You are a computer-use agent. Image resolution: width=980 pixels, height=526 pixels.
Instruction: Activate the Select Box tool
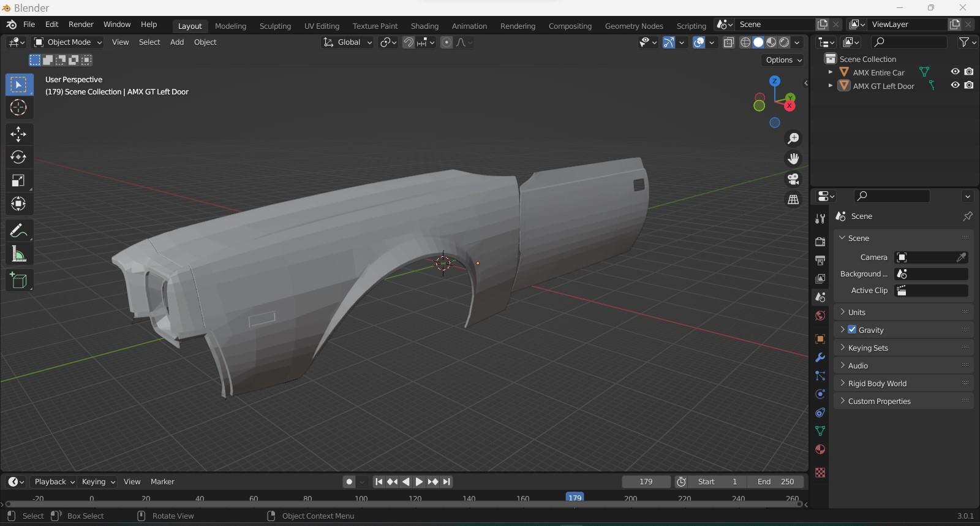tap(18, 85)
